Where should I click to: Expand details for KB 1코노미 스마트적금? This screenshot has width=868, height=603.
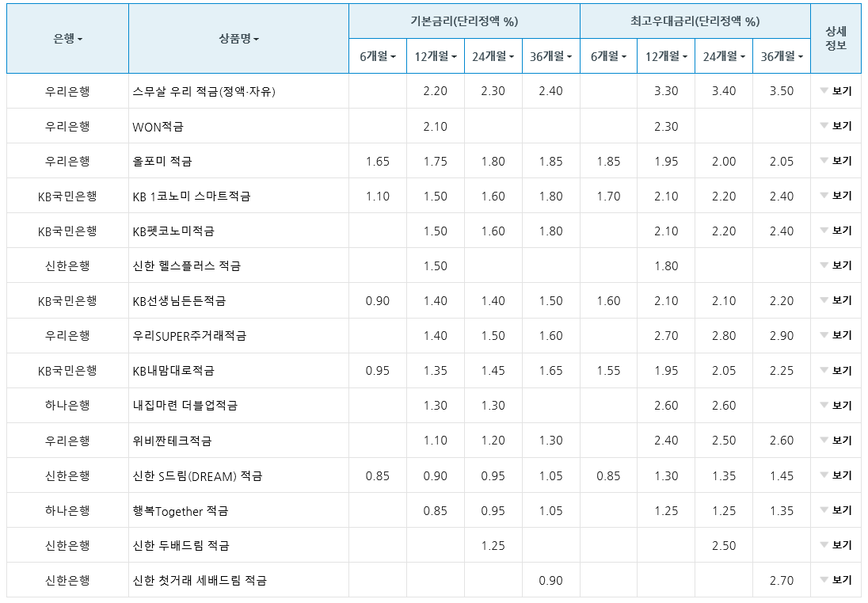click(836, 196)
